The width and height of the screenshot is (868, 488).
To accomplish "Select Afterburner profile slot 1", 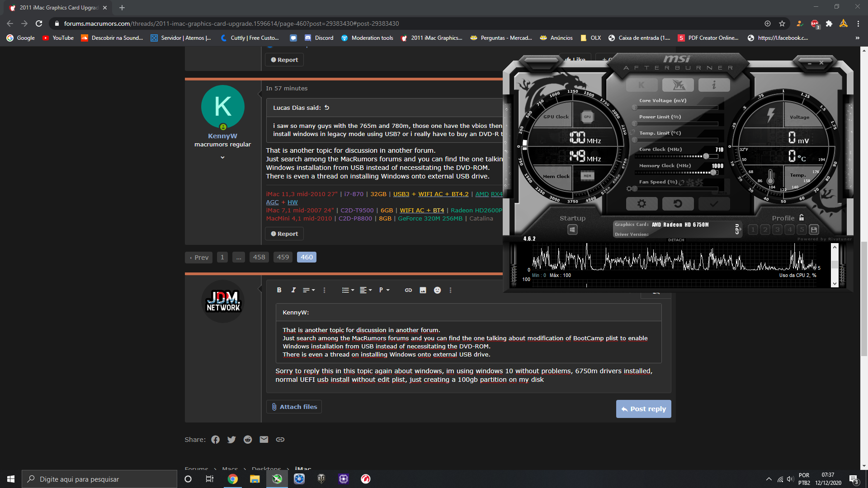I will (753, 230).
